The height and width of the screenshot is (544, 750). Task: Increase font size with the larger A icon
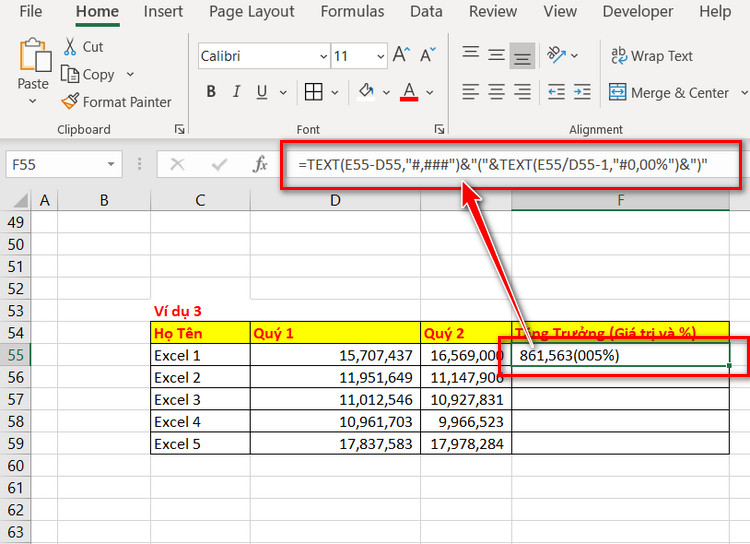pos(401,55)
